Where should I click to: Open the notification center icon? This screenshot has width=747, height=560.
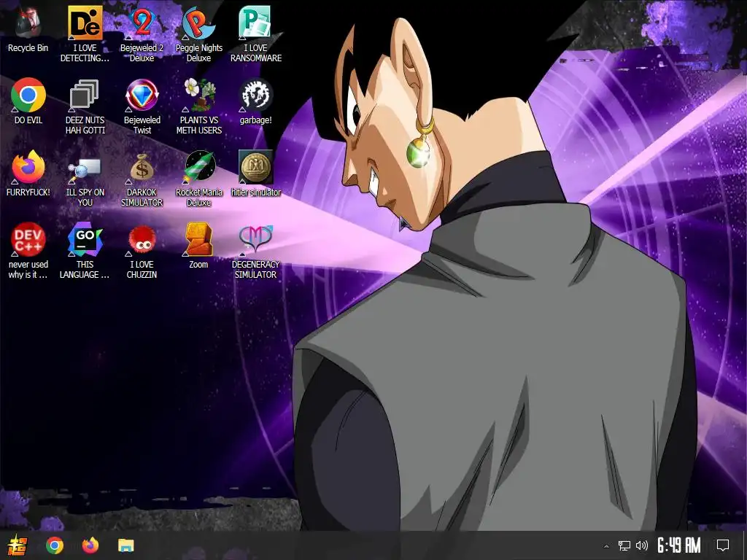[723, 545]
